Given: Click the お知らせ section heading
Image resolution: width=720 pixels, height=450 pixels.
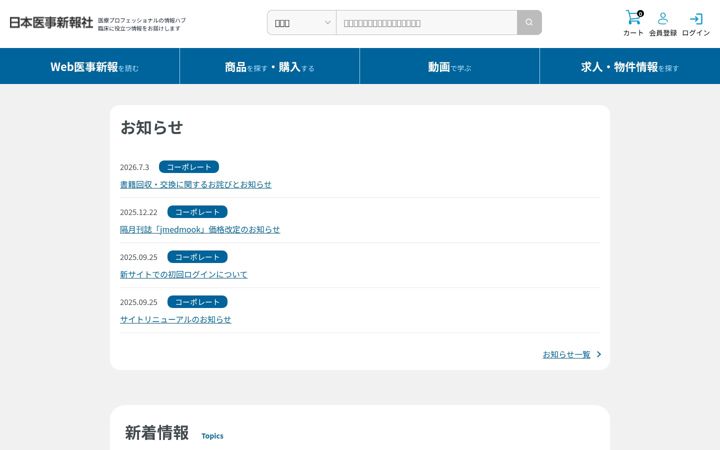Looking at the screenshot, I should coord(152,127).
